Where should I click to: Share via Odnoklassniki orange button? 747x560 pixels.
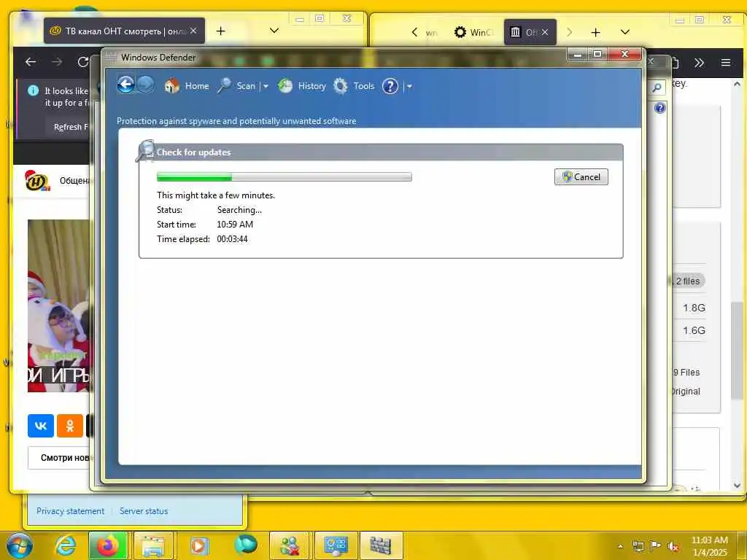70,426
